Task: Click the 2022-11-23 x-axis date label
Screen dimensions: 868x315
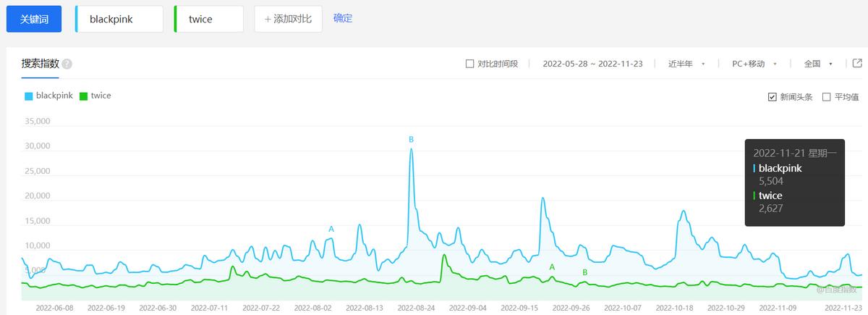Action: (x=843, y=308)
